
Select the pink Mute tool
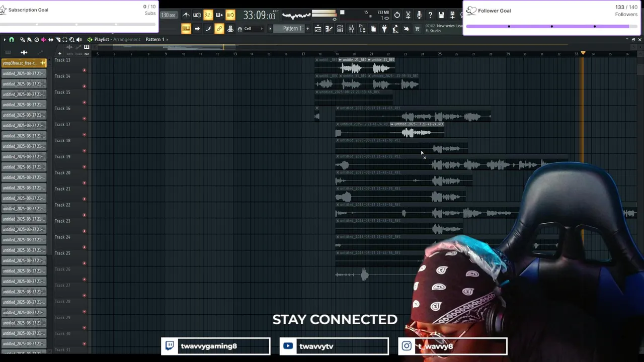point(43,39)
